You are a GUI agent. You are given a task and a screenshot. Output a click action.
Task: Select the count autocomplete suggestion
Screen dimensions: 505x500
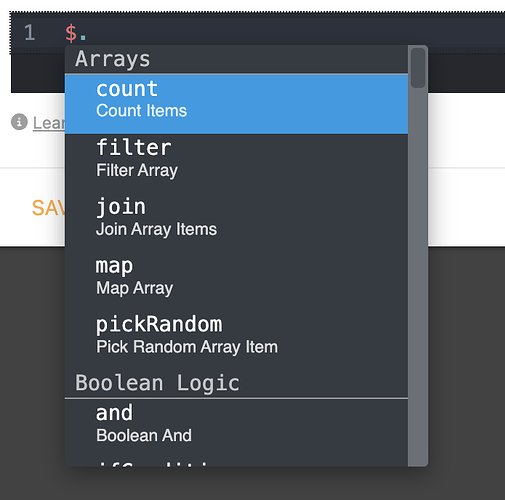(x=236, y=104)
